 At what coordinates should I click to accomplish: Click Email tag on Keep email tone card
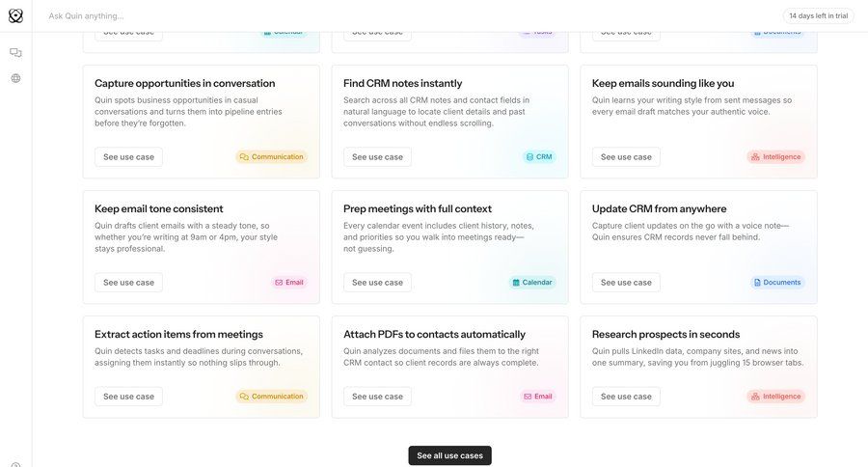click(289, 283)
